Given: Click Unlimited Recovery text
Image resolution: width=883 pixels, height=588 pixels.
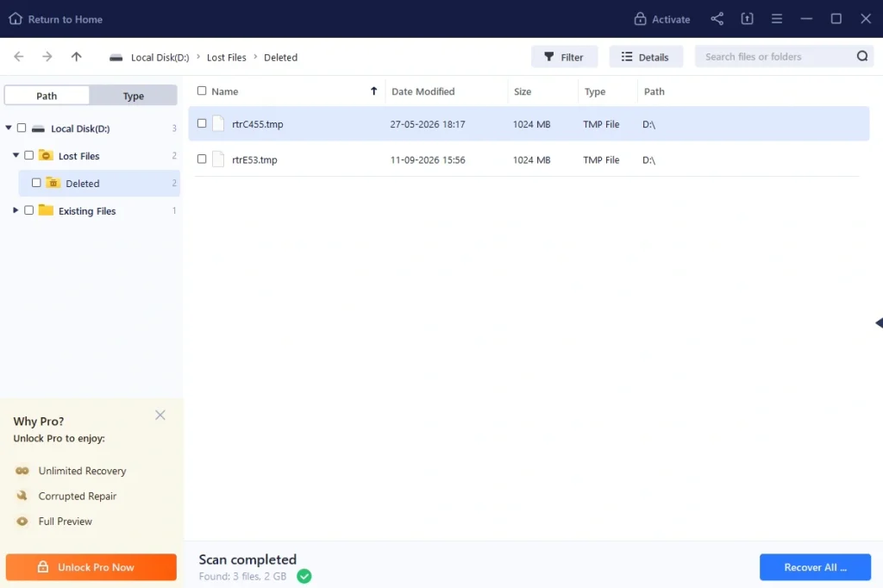Looking at the screenshot, I should click(82, 471).
